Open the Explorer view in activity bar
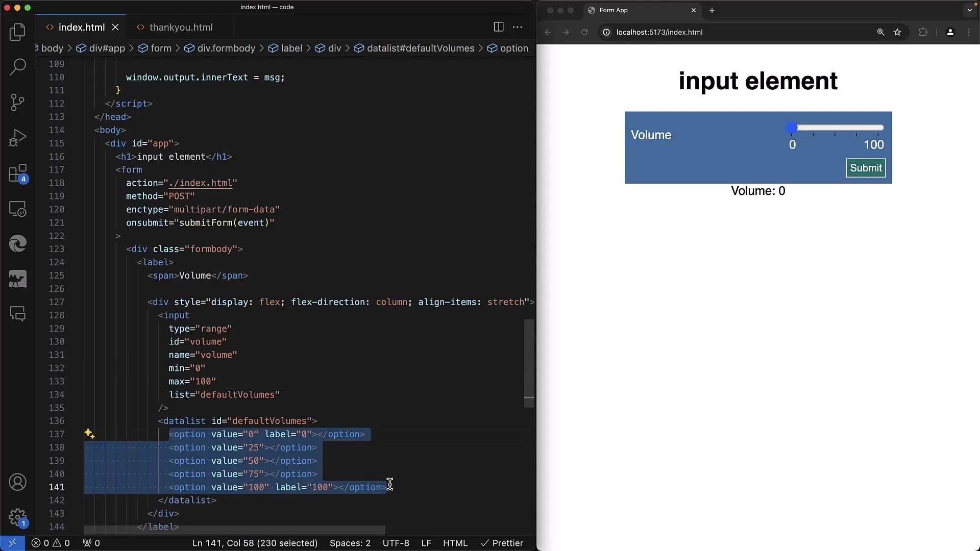The width and height of the screenshot is (980, 551). 17,32
